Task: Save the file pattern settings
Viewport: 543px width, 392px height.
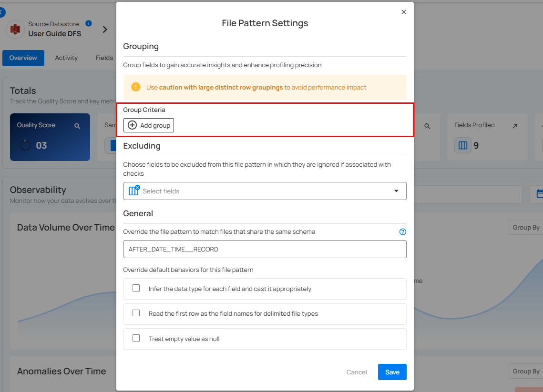Action: click(x=392, y=372)
